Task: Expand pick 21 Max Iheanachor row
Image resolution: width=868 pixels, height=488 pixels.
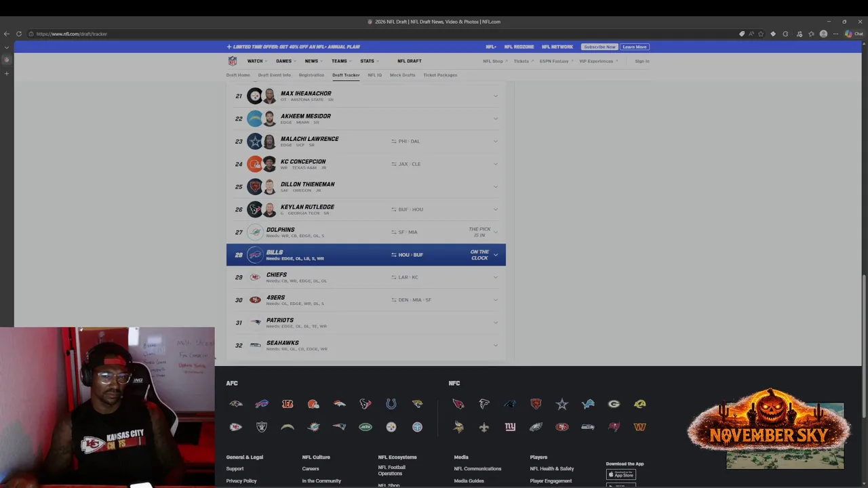Action: [496, 96]
